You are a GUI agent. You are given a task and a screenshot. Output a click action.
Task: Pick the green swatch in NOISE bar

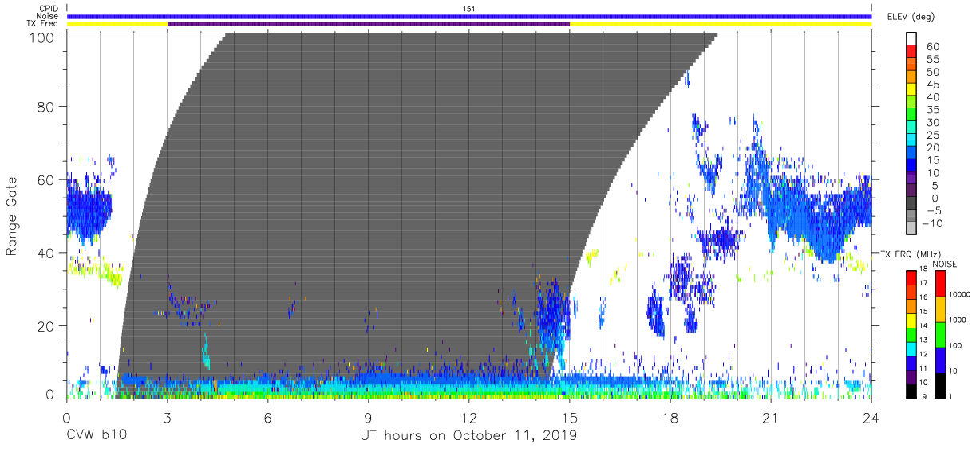click(x=939, y=335)
